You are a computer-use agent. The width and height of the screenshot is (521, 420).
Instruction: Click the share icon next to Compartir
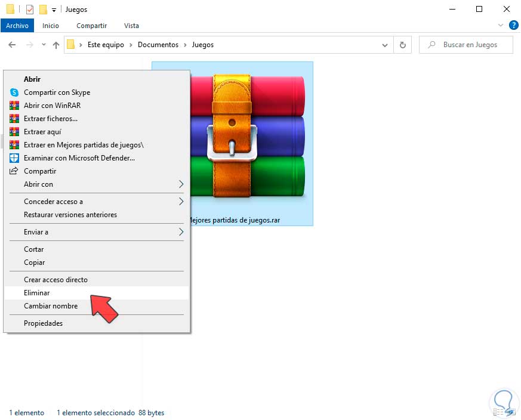click(14, 171)
